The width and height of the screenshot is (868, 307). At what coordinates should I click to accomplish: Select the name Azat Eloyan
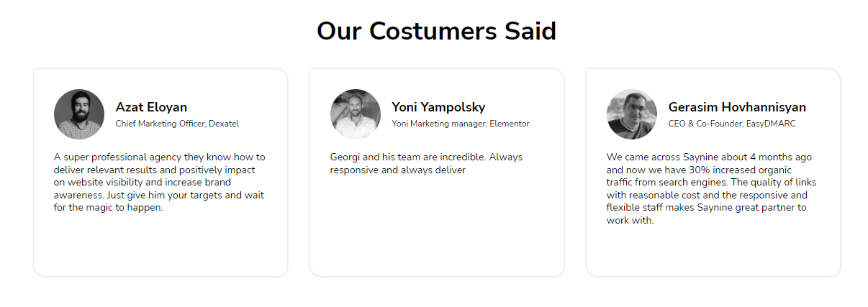[151, 107]
